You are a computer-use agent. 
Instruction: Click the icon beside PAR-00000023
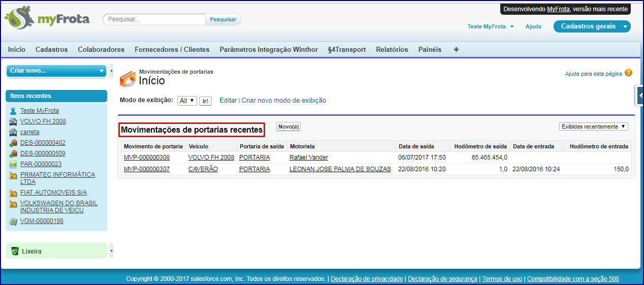tap(13, 164)
